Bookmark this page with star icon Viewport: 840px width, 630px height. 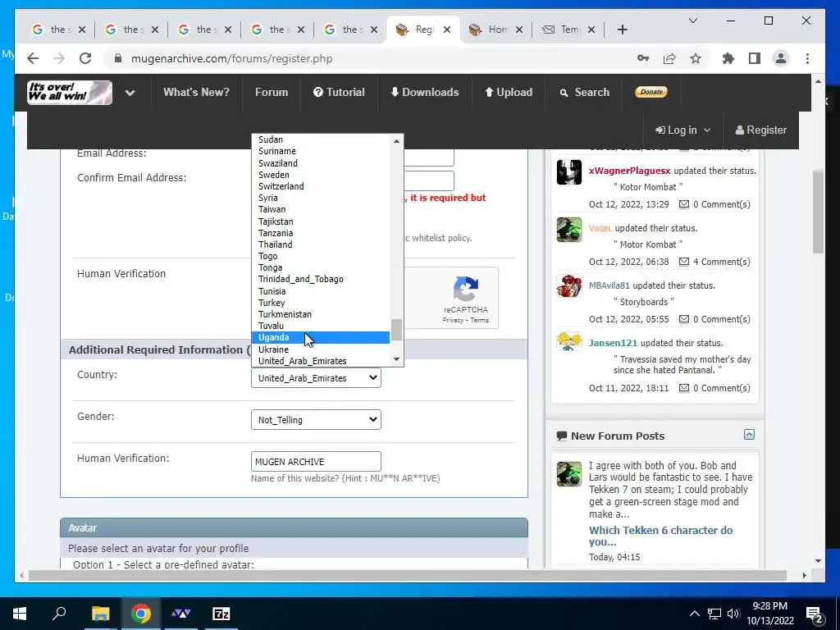[x=696, y=58]
